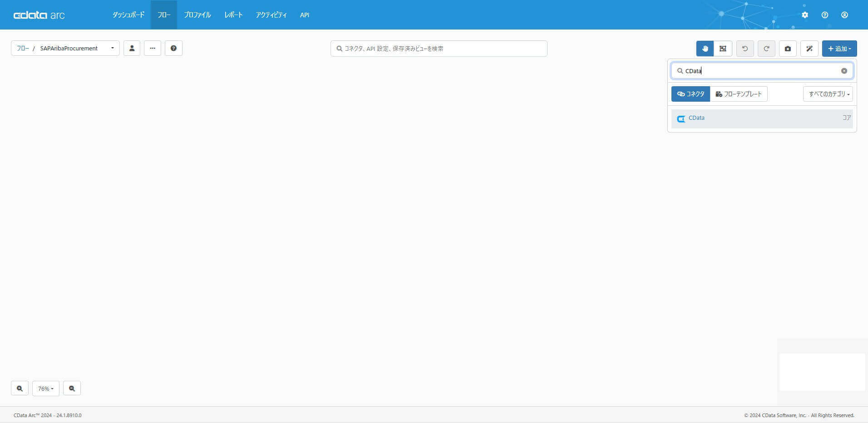Click the CData connector logo icon
The height and width of the screenshot is (423, 868).
pos(681,119)
